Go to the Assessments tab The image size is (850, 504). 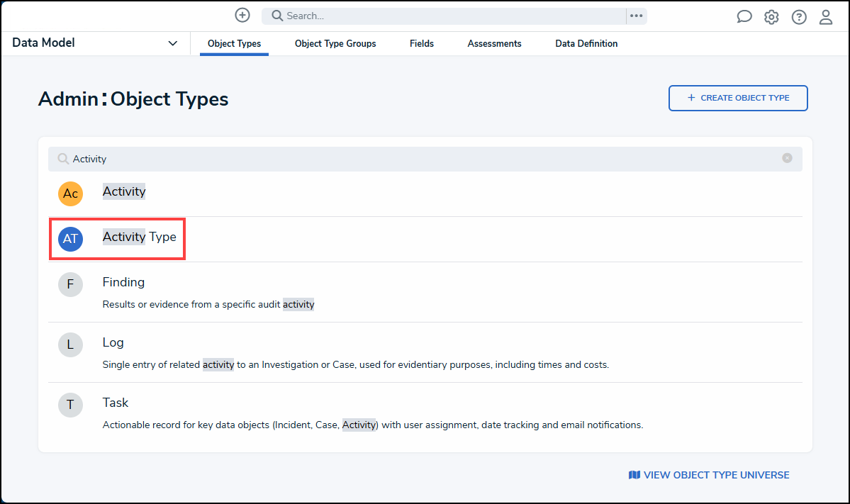point(494,43)
